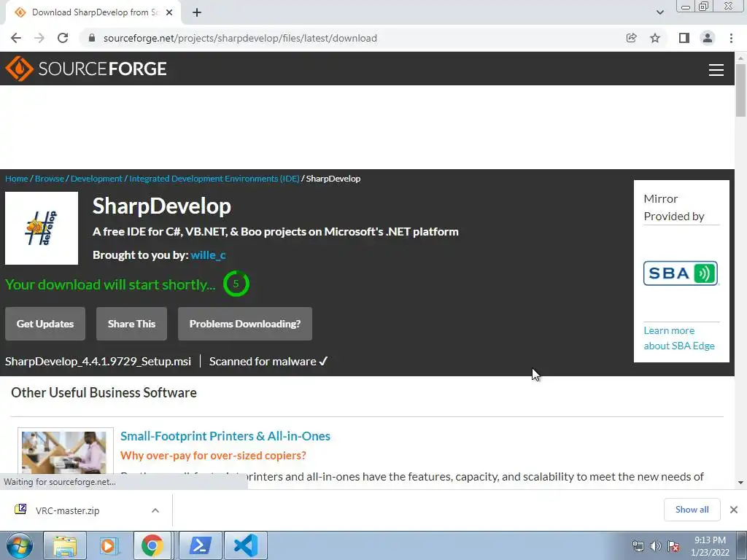Click the Learn more about SBA Edge link
Screen dimensions: 747x560
679,338
